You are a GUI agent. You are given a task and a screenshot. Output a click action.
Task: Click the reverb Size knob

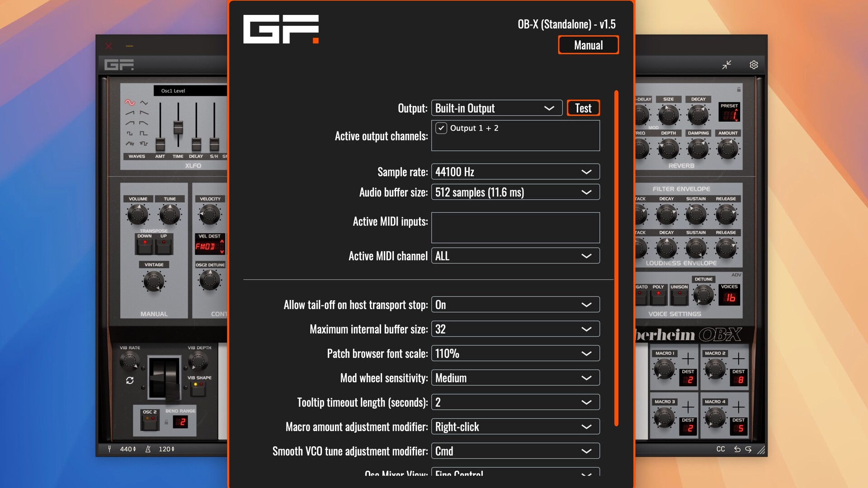(x=669, y=115)
